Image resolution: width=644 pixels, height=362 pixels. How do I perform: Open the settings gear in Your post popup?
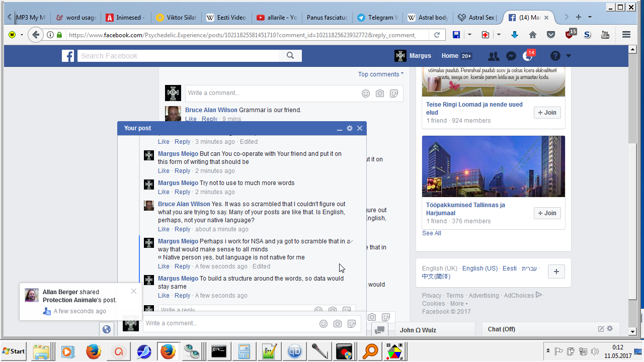(350, 128)
